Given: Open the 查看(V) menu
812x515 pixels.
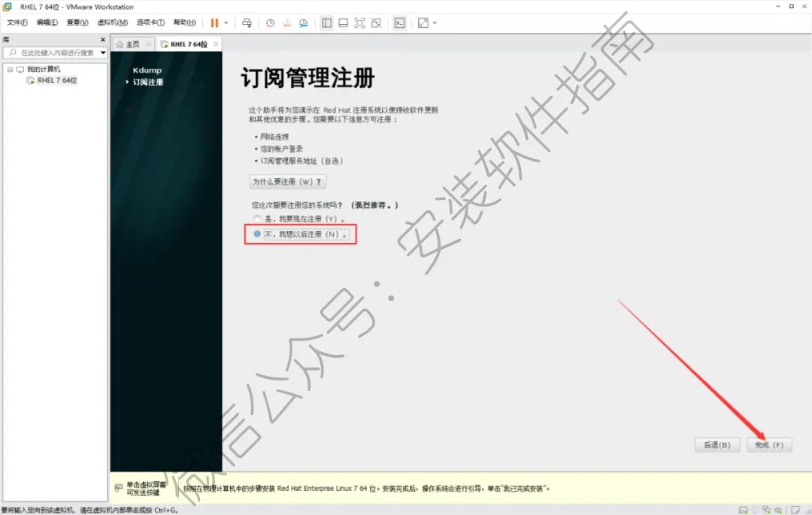Looking at the screenshot, I should (77, 23).
